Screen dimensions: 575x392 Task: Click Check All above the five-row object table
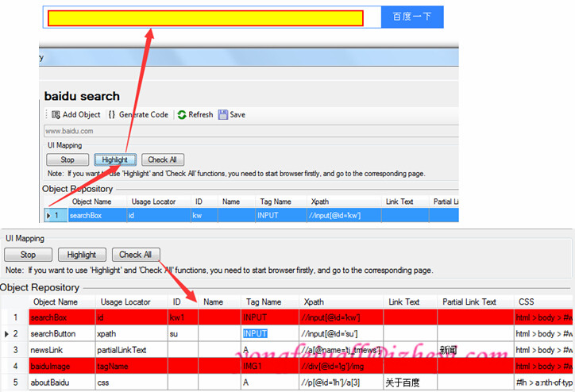pyautogui.click(x=136, y=255)
